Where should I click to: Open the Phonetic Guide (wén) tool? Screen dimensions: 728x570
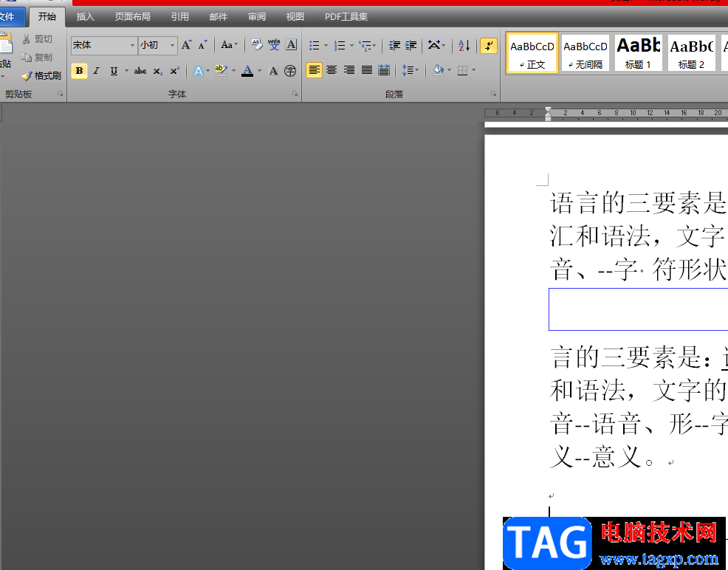pyautogui.click(x=274, y=45)
